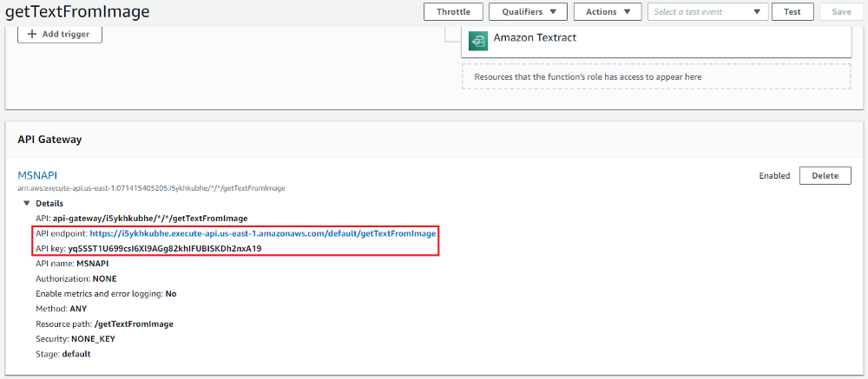Open the API endpoint URL link

pyautogui.click(x=262, y=233)
